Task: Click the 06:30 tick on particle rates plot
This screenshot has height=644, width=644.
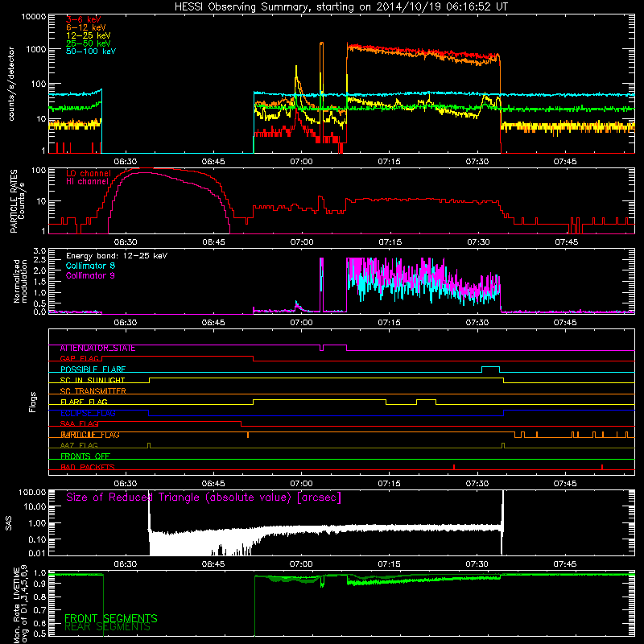Action: pos(126,242)
